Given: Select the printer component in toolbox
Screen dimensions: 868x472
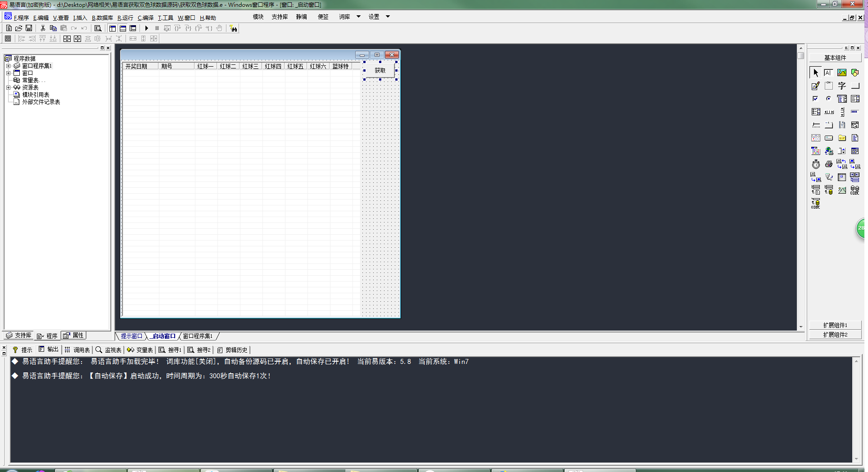Looking at the screenshot, I should tap(828, 164).
